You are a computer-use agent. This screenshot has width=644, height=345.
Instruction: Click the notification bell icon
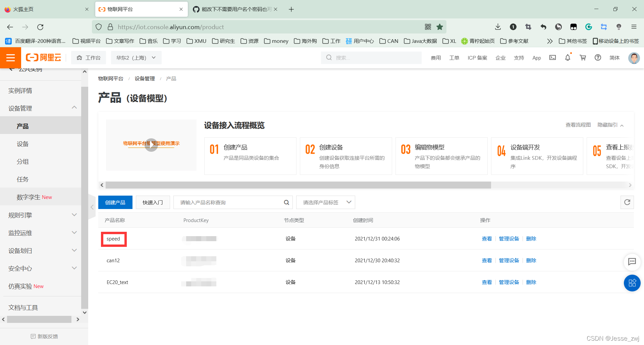568,58
